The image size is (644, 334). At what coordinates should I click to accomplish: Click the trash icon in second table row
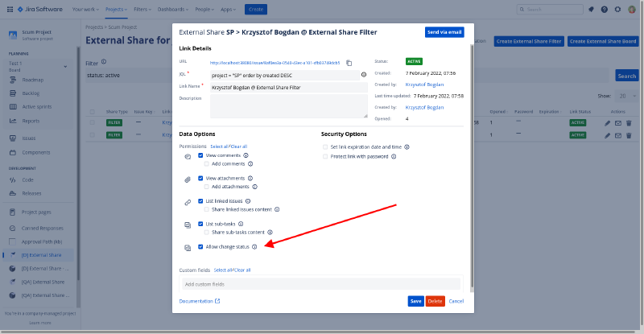pyautogui.click(x=629, y=135)
